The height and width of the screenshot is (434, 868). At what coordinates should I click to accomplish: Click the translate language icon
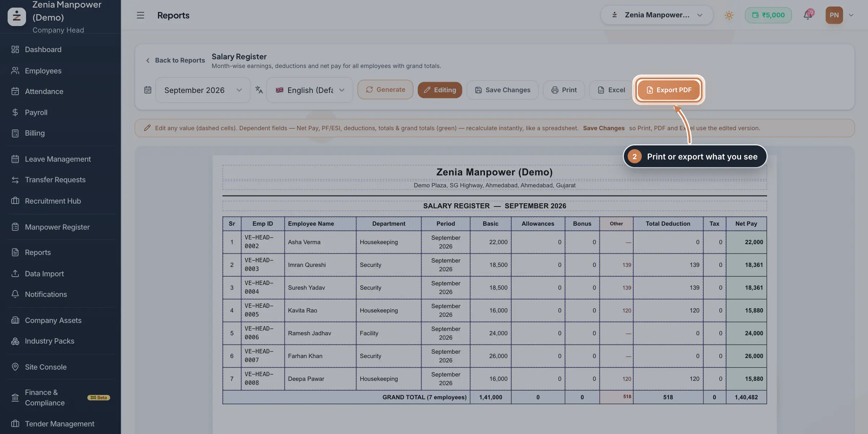259,90
